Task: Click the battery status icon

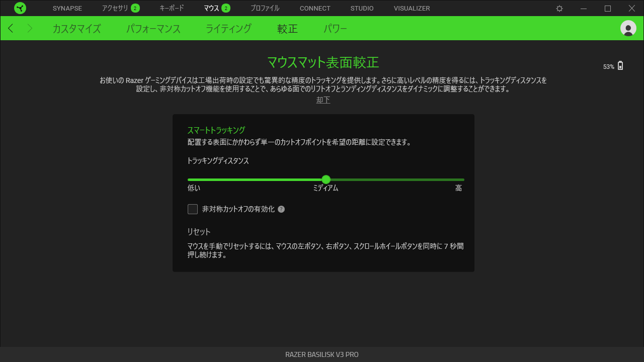Action: 620,65
